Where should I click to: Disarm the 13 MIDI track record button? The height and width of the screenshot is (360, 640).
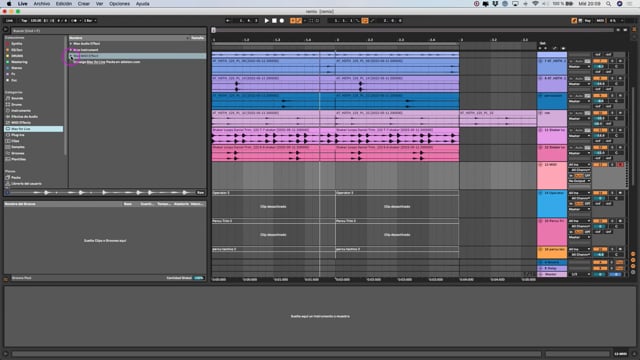click(620, 164)
